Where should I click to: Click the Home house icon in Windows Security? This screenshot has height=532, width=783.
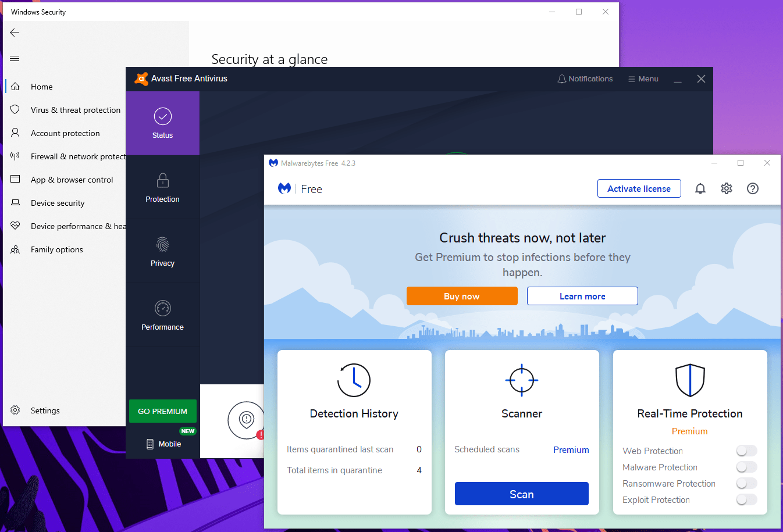point(15,87)
